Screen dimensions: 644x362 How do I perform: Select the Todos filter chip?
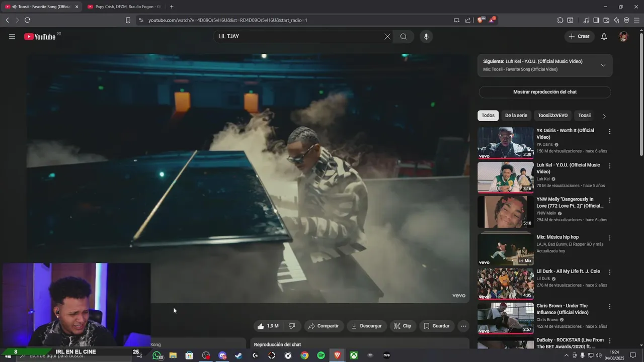pyautogui.click(x=488, y=116)
